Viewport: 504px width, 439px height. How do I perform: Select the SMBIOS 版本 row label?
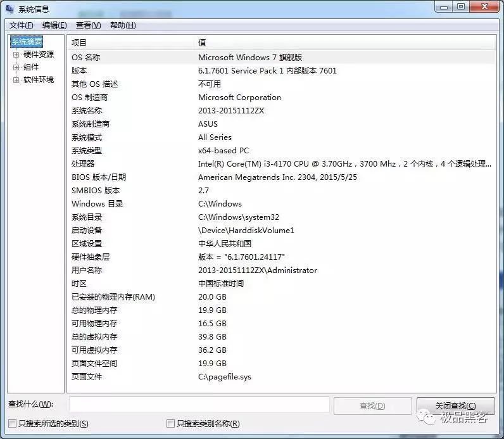96,191
